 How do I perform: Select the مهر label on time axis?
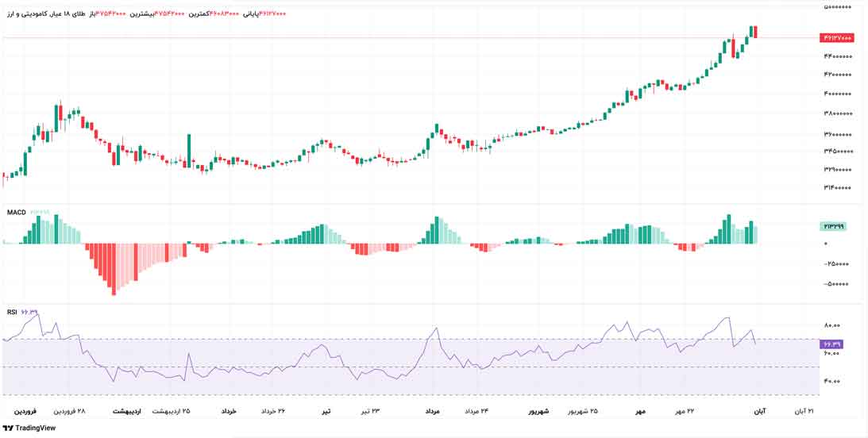tap(640, 412)
